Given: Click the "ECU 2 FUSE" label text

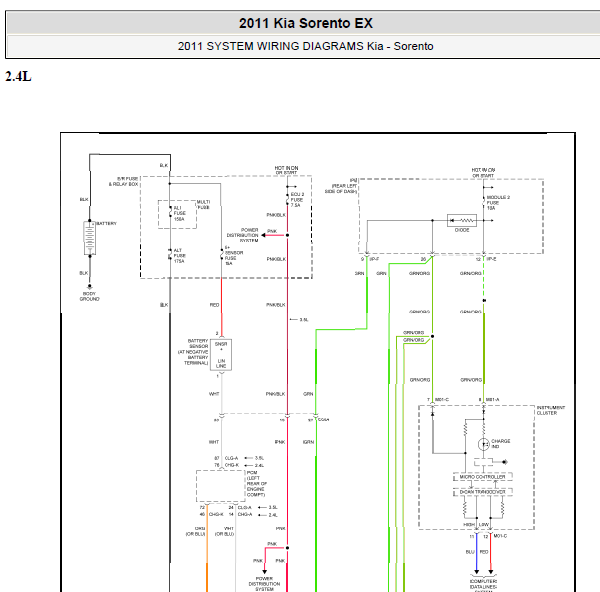Looking at the screenshot, I should (297, 197).
